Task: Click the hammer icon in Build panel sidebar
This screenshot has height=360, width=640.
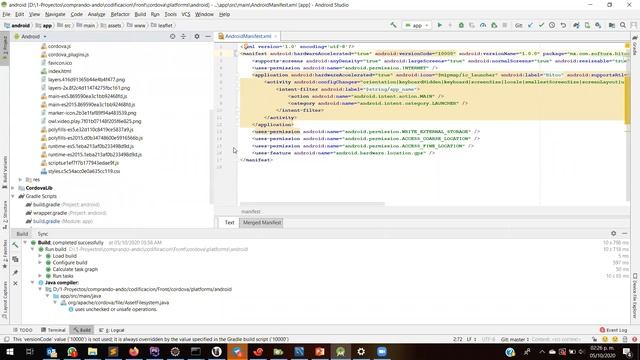Action: (15, 245)
